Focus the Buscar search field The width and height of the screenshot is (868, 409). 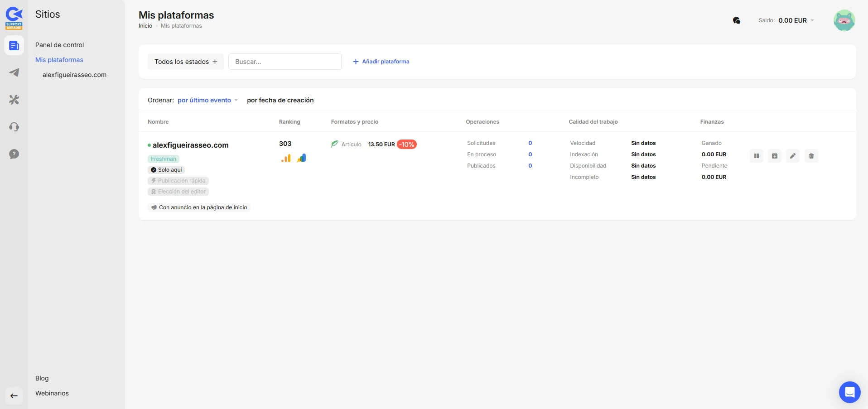(285, 62)
